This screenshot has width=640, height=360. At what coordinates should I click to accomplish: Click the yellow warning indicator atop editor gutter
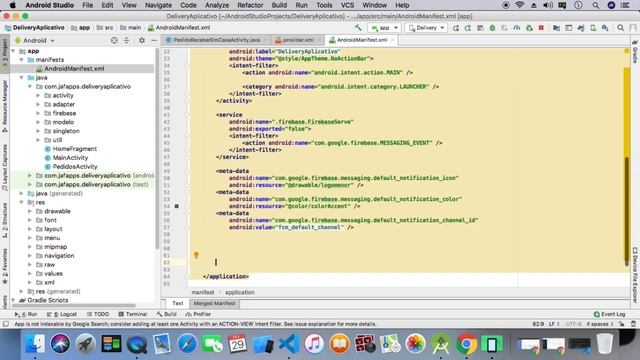627,51
